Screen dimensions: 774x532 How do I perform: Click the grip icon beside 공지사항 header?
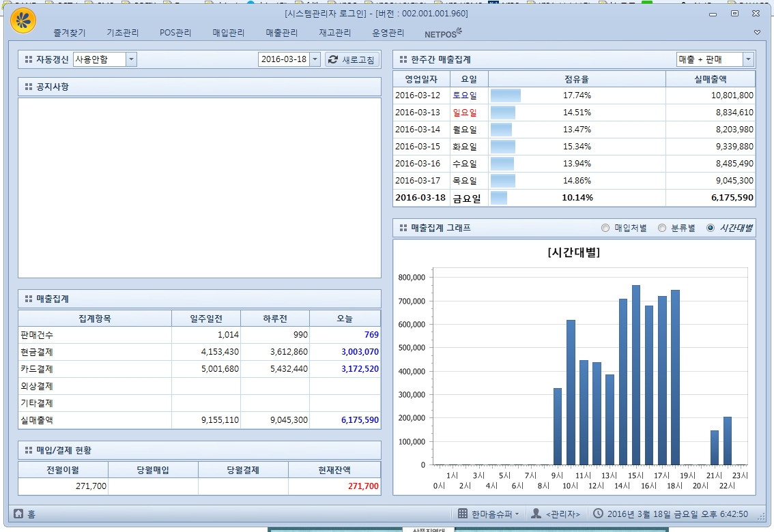29,87
